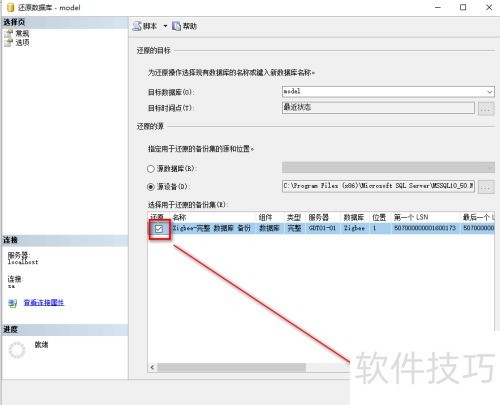Click the first LSN value 50700000001600173

click(x=425, y=228)
